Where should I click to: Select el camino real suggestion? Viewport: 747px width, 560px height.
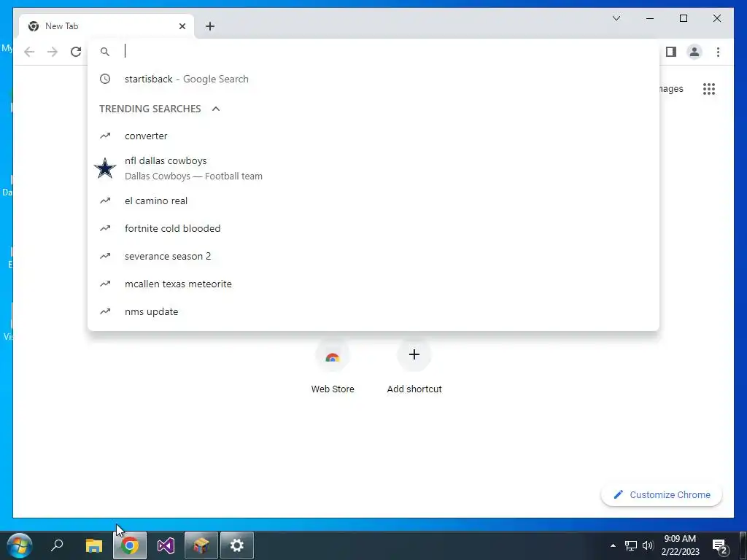coord(373,201)
